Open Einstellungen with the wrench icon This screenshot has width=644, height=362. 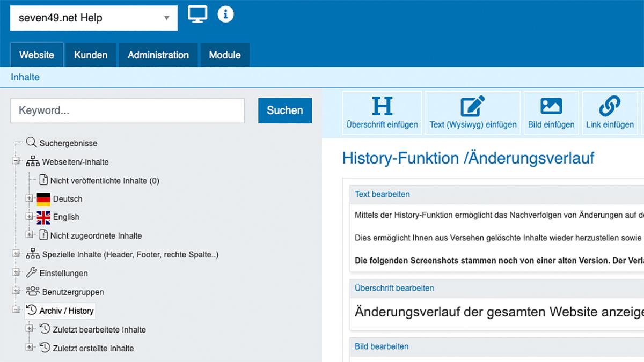pyautogui.click(x=63, y=273)
